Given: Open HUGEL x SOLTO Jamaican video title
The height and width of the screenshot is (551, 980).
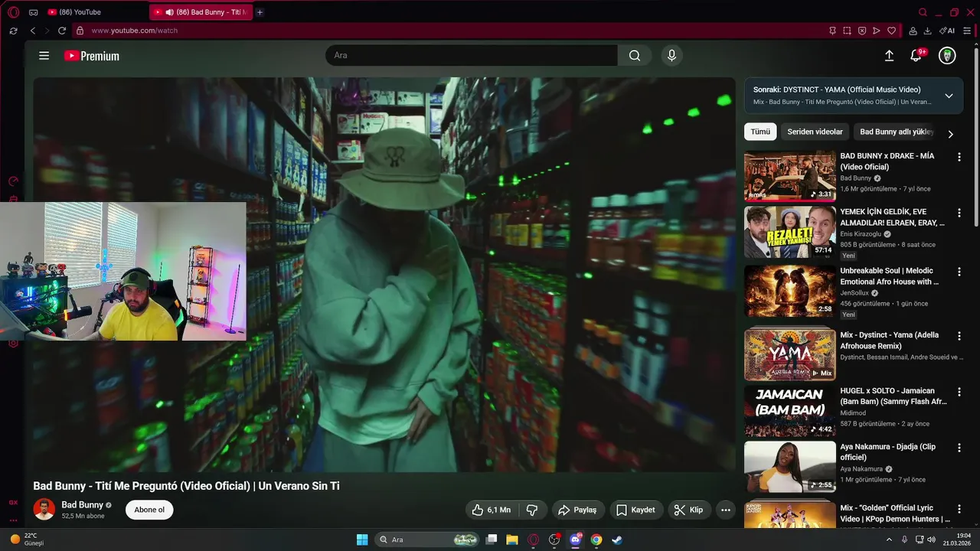Looking at the screenshot, I should tap(893, 396).
